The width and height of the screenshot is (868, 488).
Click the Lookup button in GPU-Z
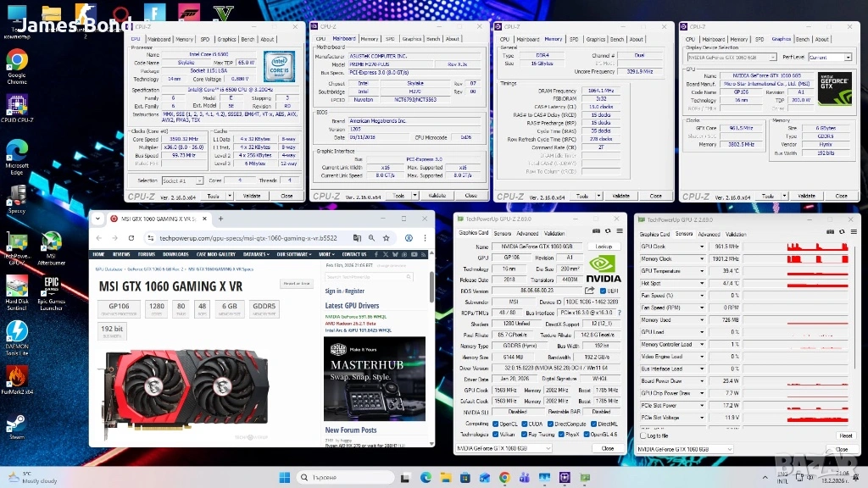[604, 247]
